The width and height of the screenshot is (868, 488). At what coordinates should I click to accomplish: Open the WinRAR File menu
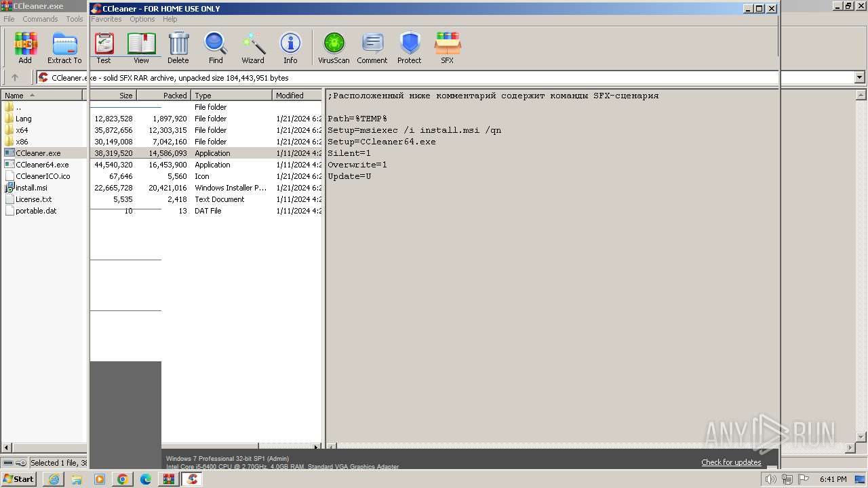[9, 19]
